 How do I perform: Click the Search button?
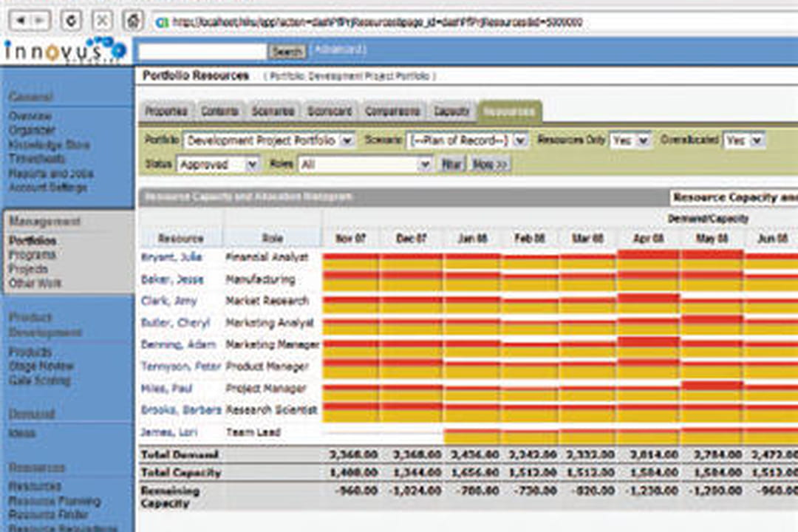pos(287,52)
